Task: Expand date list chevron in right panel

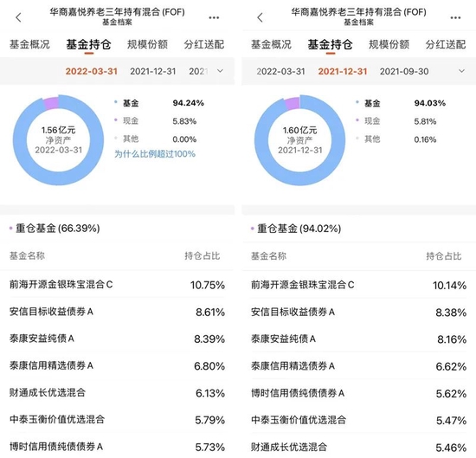Action: point(462,71)
